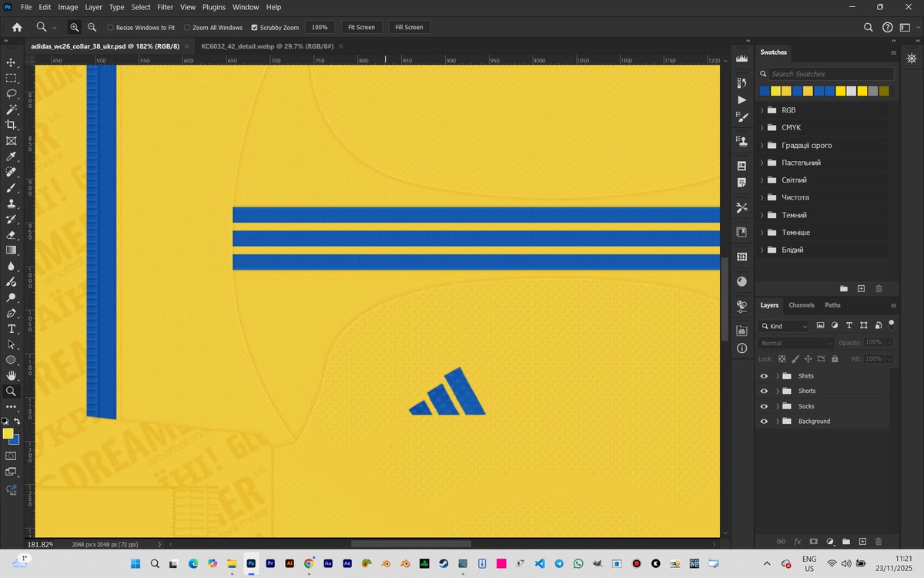Screen dimensions: 924x578
Task: Disable Scrubby Zoom checkbox
Action: [x=255, y=28]
